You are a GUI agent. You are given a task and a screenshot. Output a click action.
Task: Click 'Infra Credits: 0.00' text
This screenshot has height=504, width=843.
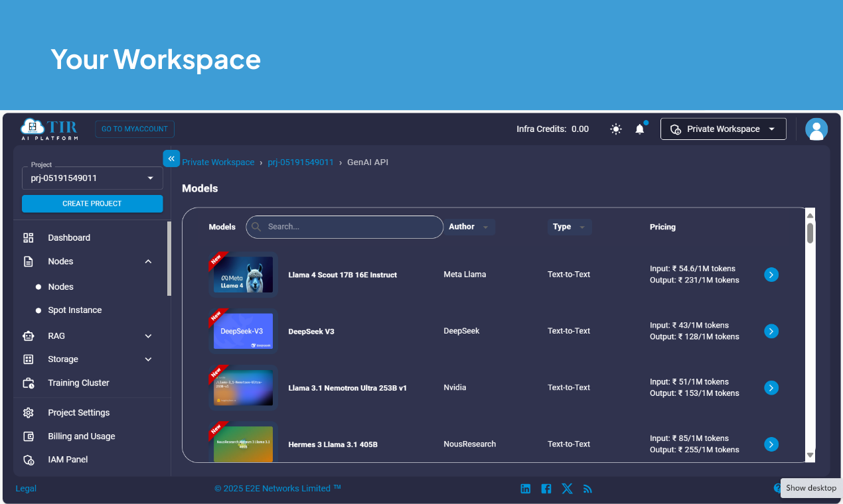tap(552, 129)
